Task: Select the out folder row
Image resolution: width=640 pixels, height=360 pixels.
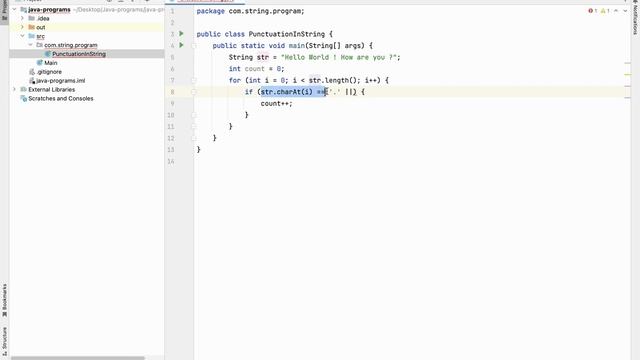Action: (x=87, y=27)
